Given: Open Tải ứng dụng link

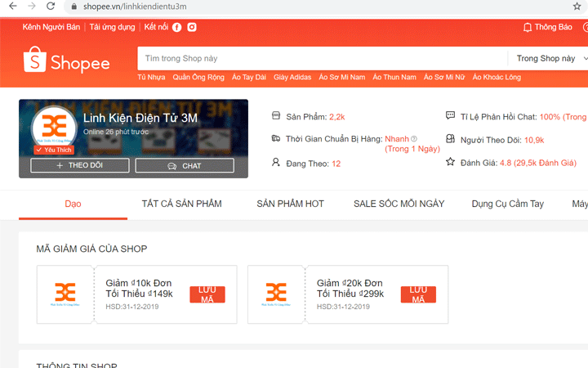Looking at the screenshot, I should click(112, 27).
